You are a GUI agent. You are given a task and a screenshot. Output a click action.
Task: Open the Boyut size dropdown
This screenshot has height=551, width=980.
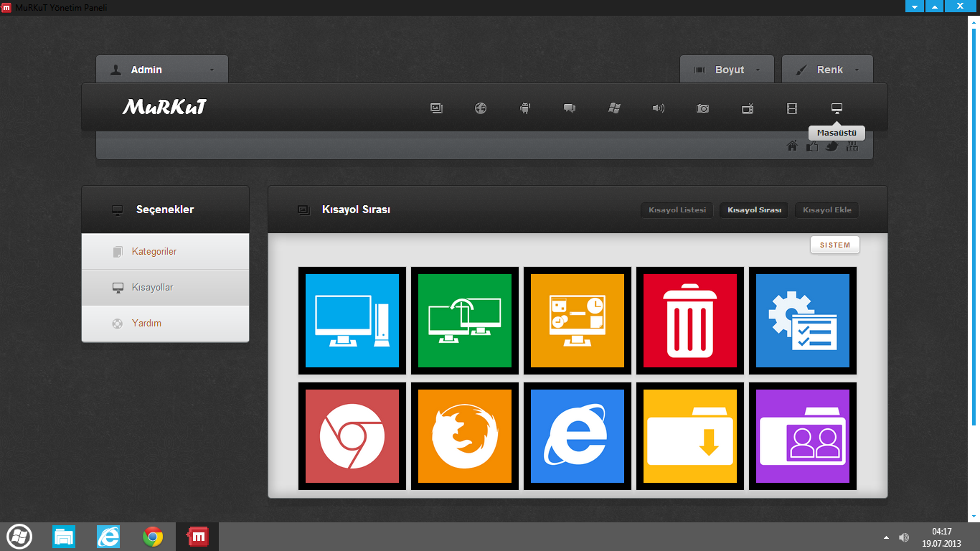pos(727,70)
